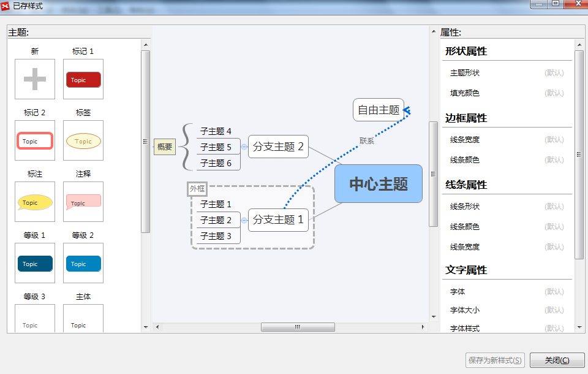The height and width of the screenshot is (374, 588).
Task: Click the 外框 boundary label
Action: tap(197, 189)
